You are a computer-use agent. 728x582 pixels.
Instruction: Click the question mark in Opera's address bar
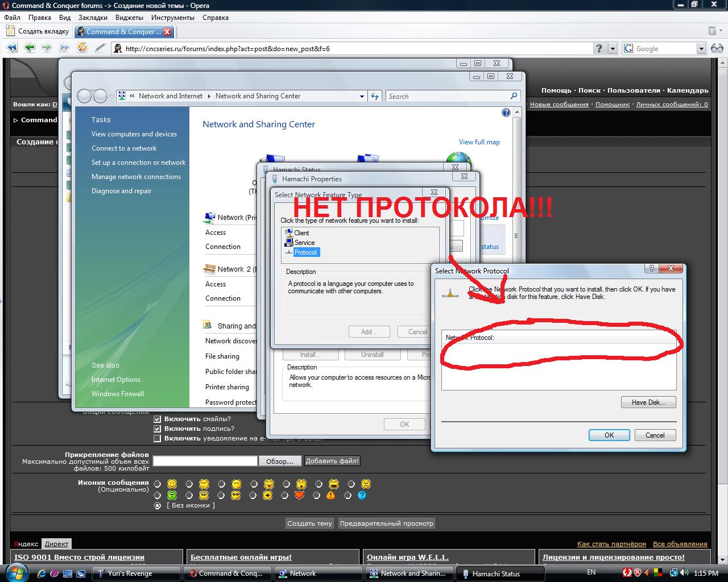599,48
